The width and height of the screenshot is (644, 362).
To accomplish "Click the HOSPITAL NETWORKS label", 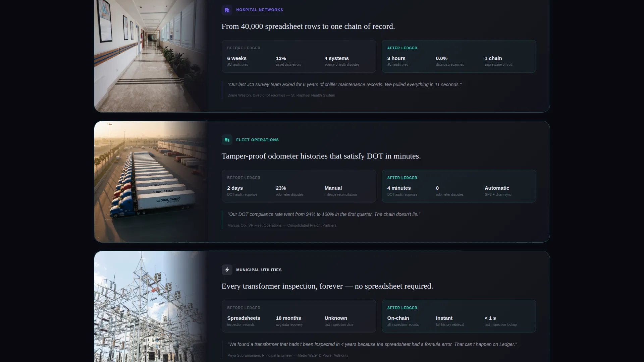I will tap(260, 10).
